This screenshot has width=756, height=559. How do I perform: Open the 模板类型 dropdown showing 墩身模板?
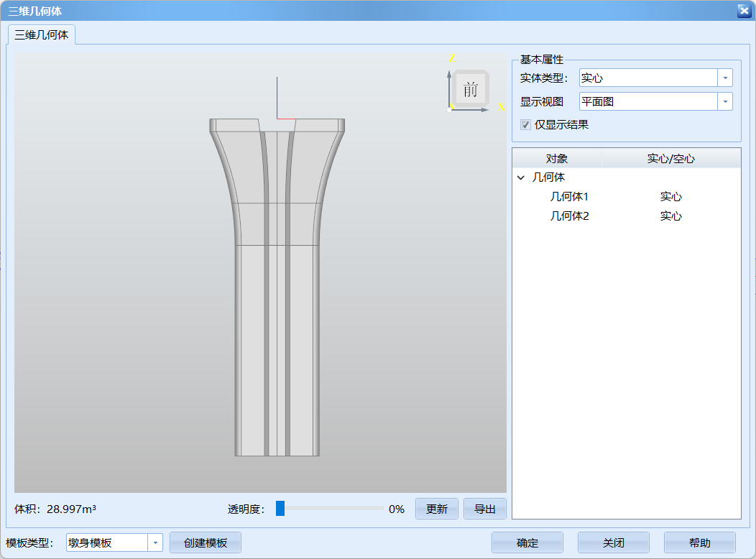coord(157,542)
